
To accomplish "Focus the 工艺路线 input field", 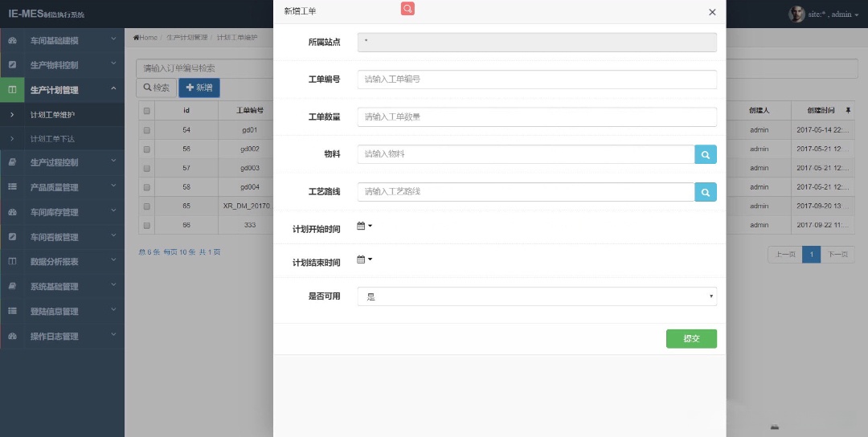I will (x=526, y=192).
